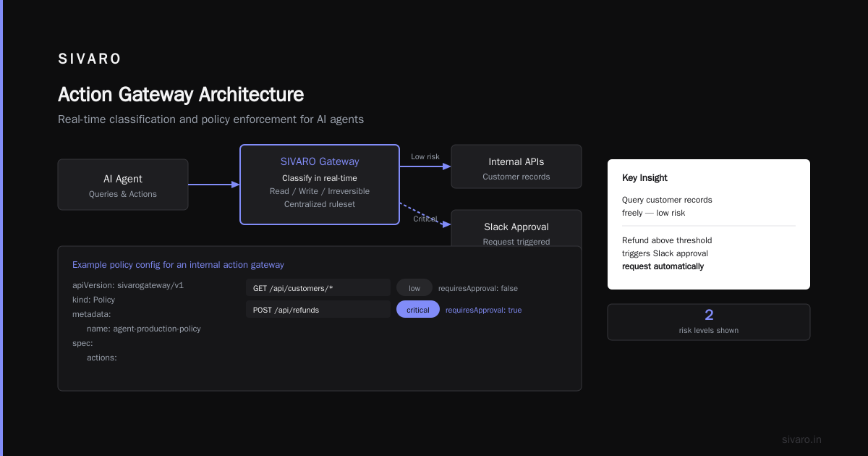Click the 'kind: Policy' line
The height and width of the screenshot is (456, 868).
[x=93, y=300]
